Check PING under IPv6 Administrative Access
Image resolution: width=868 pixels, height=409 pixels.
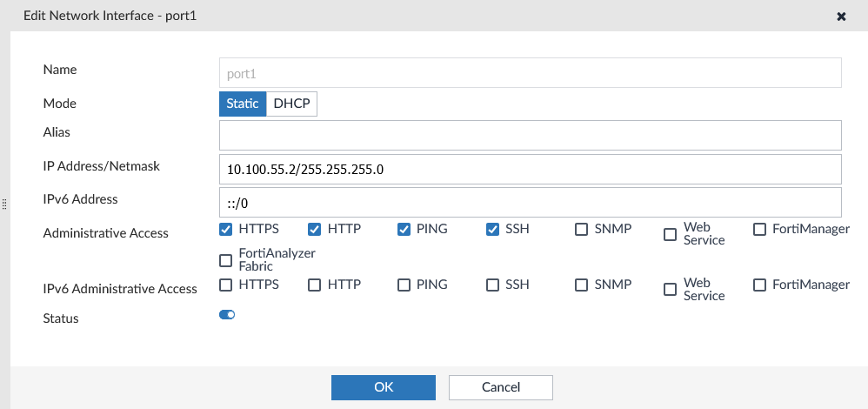(x=404, y=285)
